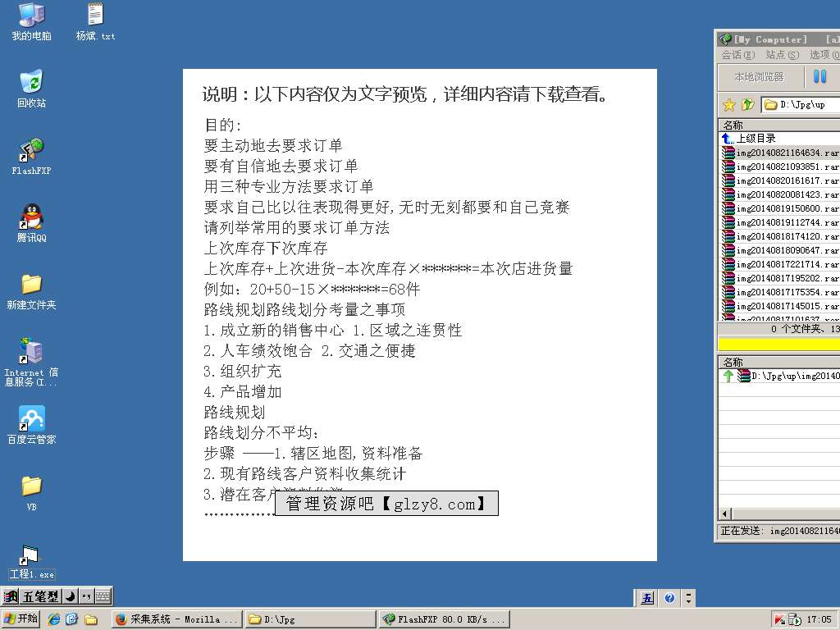Click the FlashFXP title bar icon
840x630 pixels.
tap(725, 39)
